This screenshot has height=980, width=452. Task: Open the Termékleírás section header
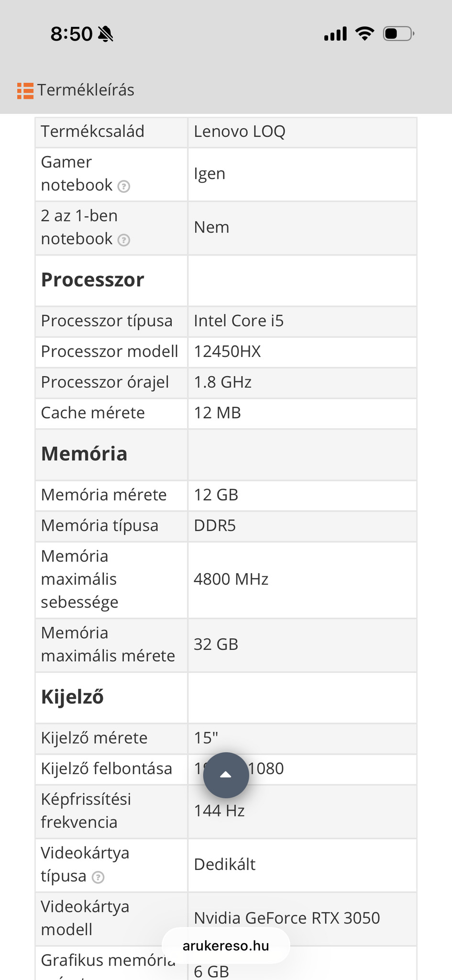(86, 90)
